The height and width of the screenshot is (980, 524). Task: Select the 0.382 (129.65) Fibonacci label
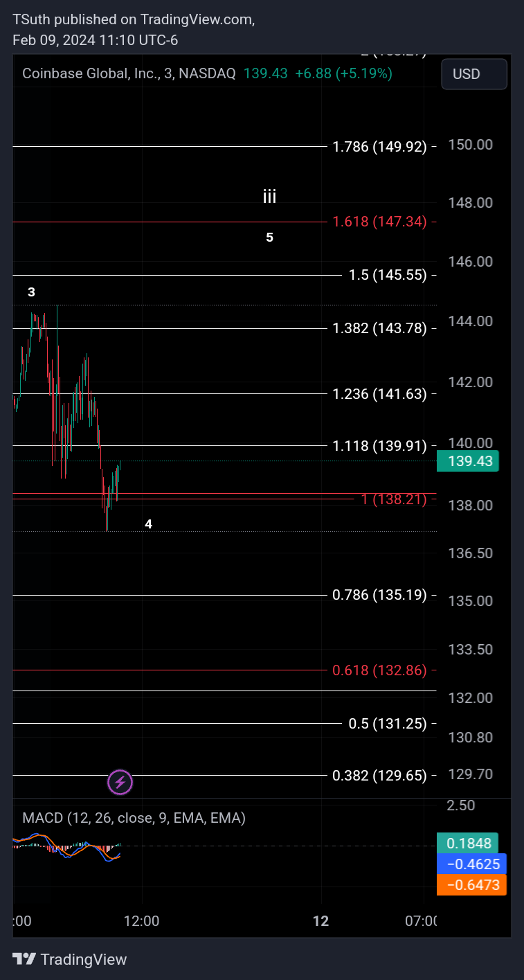point(379,776)
